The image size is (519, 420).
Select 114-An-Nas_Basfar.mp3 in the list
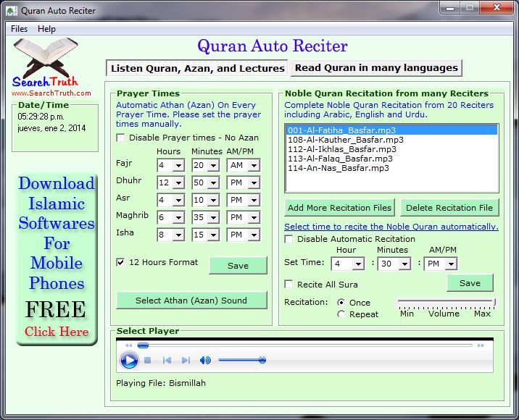click(x=391, y=168)
